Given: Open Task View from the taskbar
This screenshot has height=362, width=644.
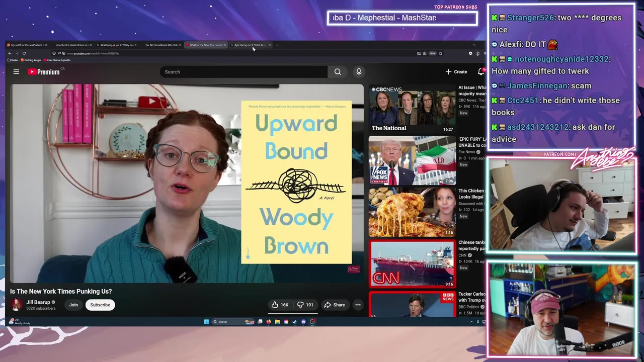Looking at the screenshot, I should 260,322.
